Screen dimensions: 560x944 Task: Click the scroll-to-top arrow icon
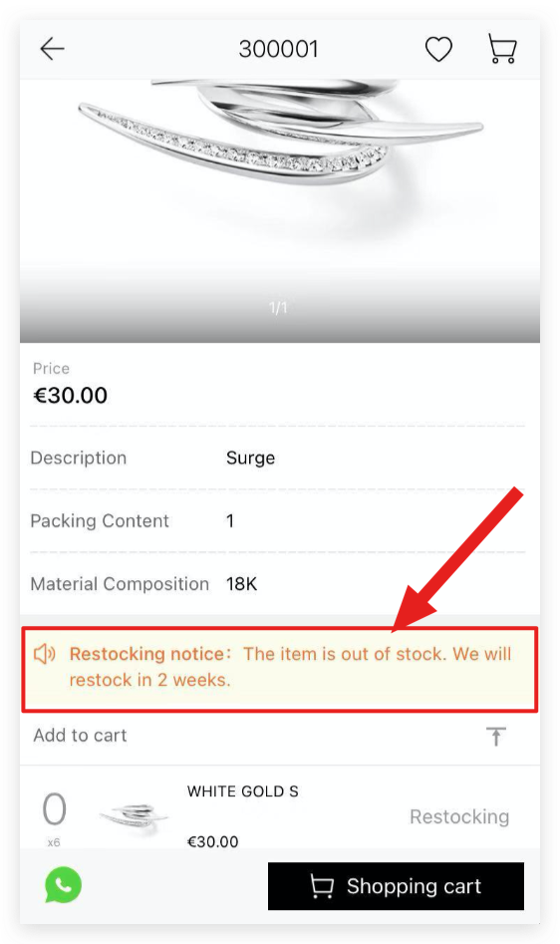point(496,736)
